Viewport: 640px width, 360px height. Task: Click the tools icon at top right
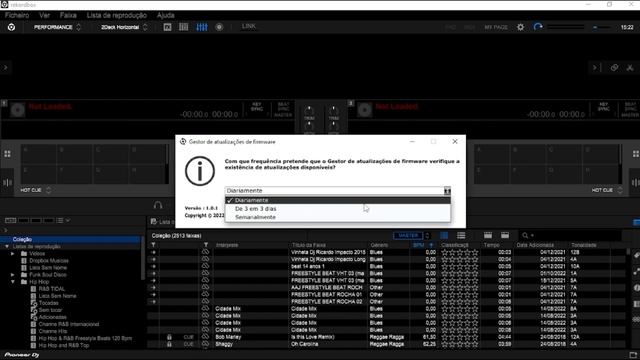tap(630, 68)
